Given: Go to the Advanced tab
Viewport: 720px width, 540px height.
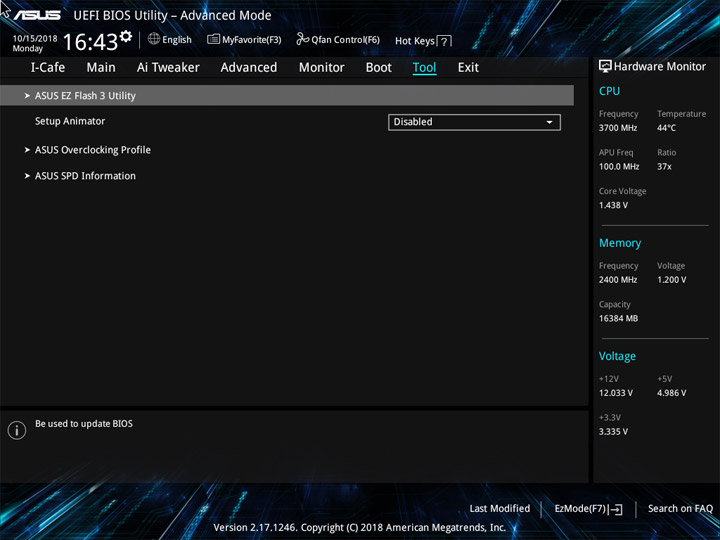Looking at the screenshot, I should click(x=249, y=68).
